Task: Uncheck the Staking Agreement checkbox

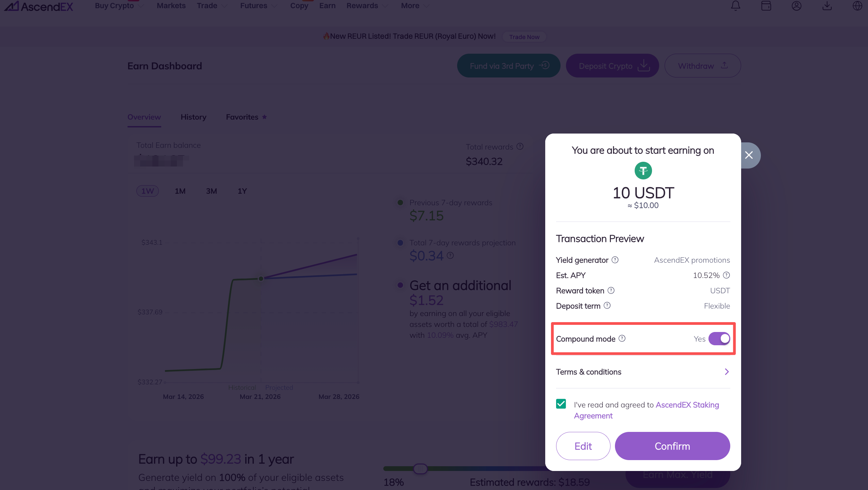Action: [x=561, y=404]
